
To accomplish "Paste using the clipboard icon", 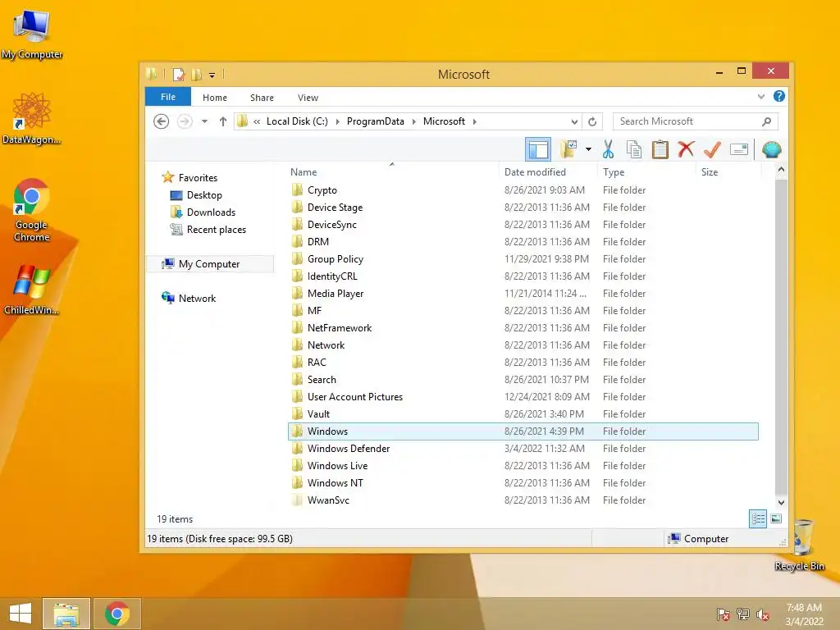I will 660,149.
